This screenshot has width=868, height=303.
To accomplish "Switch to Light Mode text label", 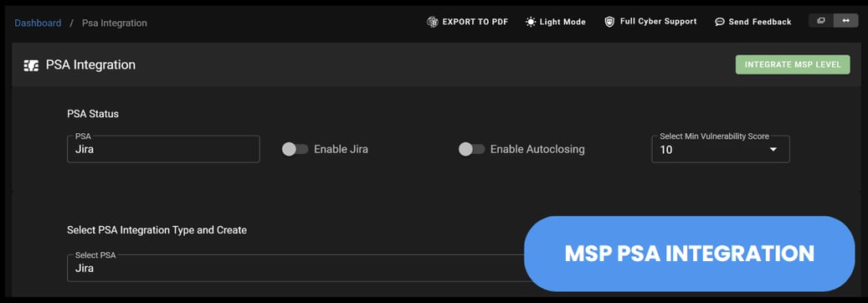I will (562, 22).
